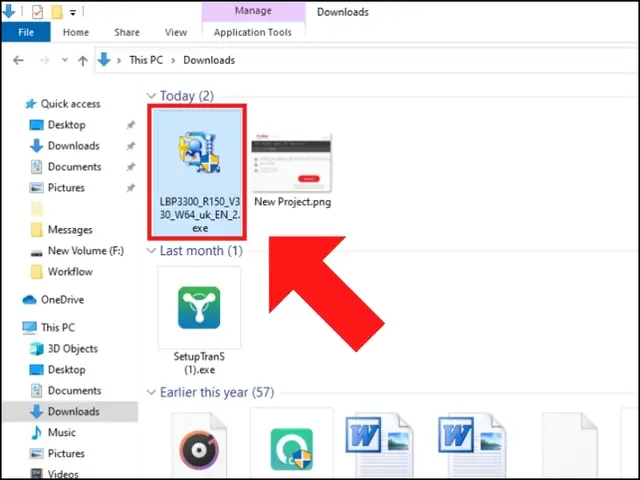Viewport: 640px width, 480px height.
Task: Select the SetupTranS (1).exe installer icon
Action: coord(198,308)
